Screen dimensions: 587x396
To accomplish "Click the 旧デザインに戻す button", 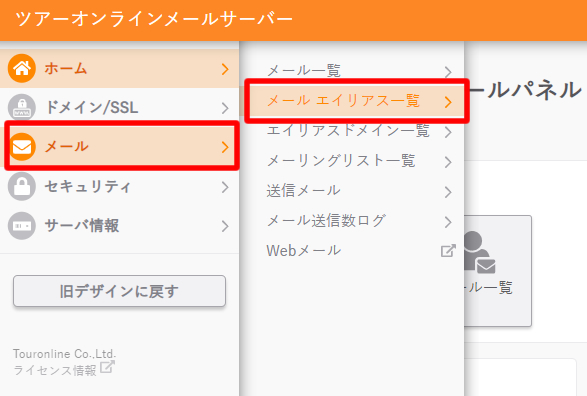I will click(119, 291).
